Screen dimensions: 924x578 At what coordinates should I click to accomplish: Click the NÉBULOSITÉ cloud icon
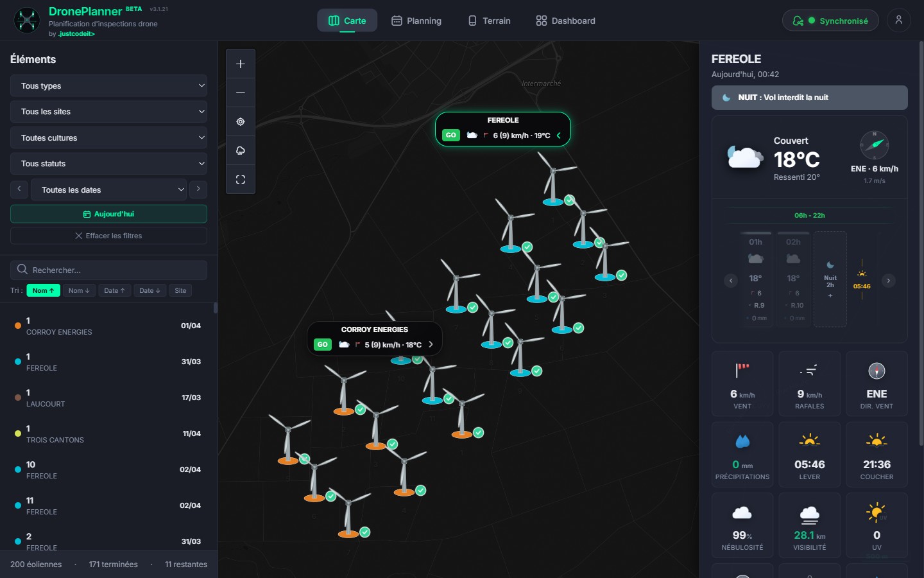742,512
